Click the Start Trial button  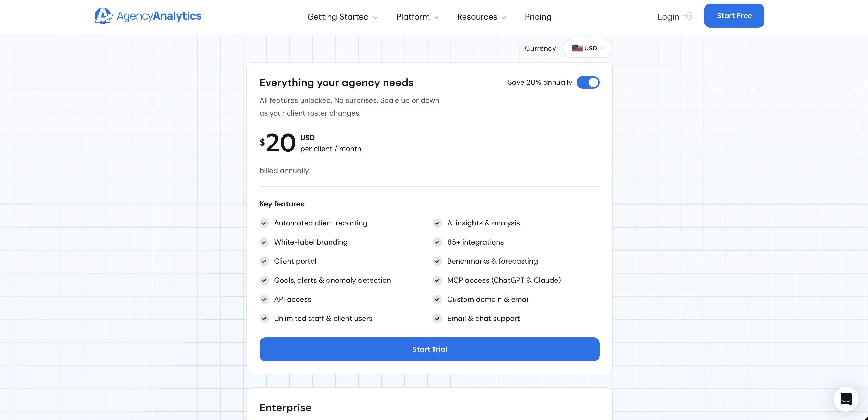[429, 349]
